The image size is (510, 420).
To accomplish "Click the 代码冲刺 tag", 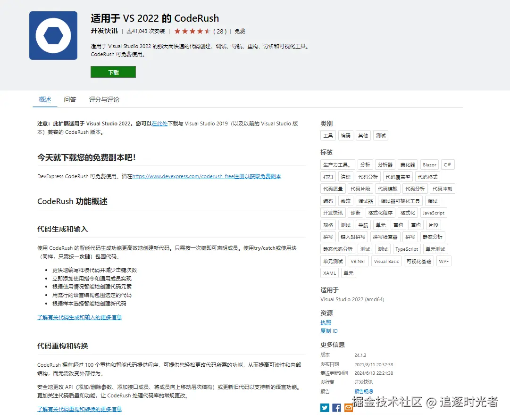I will [x=443, y=189].
